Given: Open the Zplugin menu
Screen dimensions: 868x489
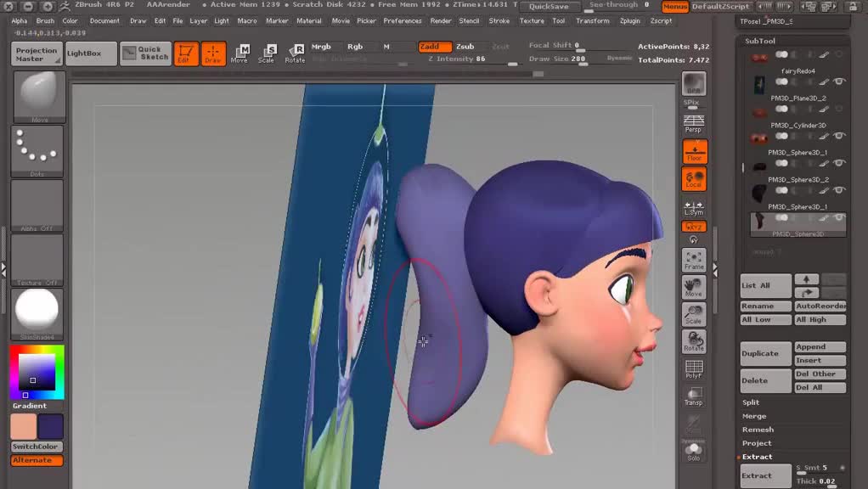Looking at the screenshot, I should (630, 21).
